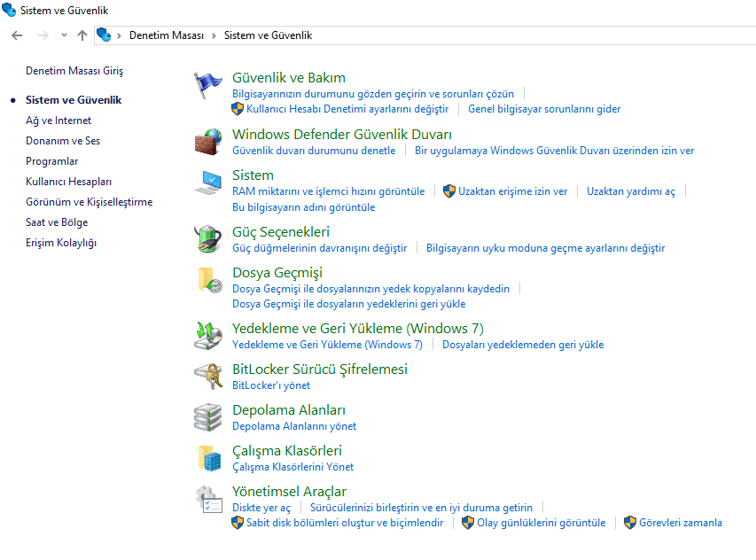Click the address bar empty area
Viewport: 756px width, 560px height.
tap(532, 35)
